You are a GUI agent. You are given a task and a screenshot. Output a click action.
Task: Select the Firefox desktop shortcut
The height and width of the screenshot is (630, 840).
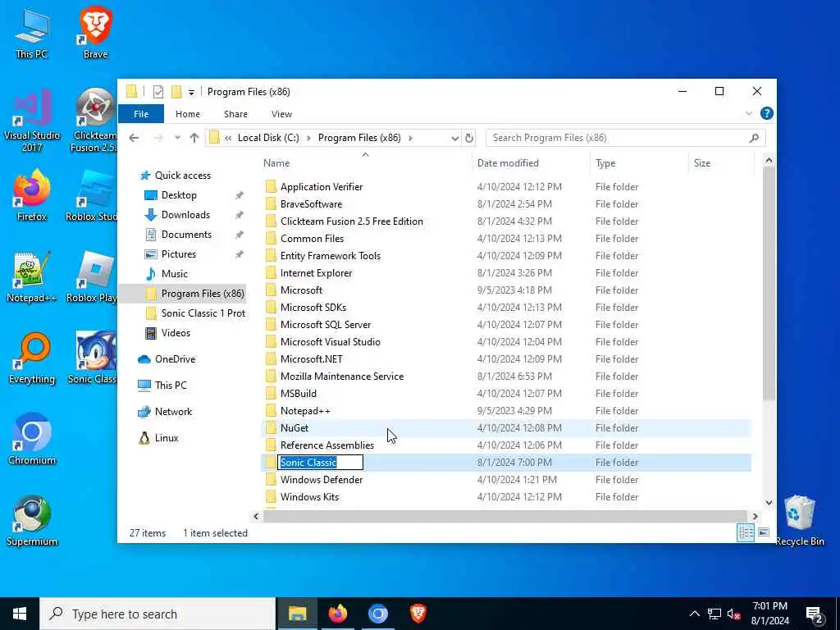[32, 195]
